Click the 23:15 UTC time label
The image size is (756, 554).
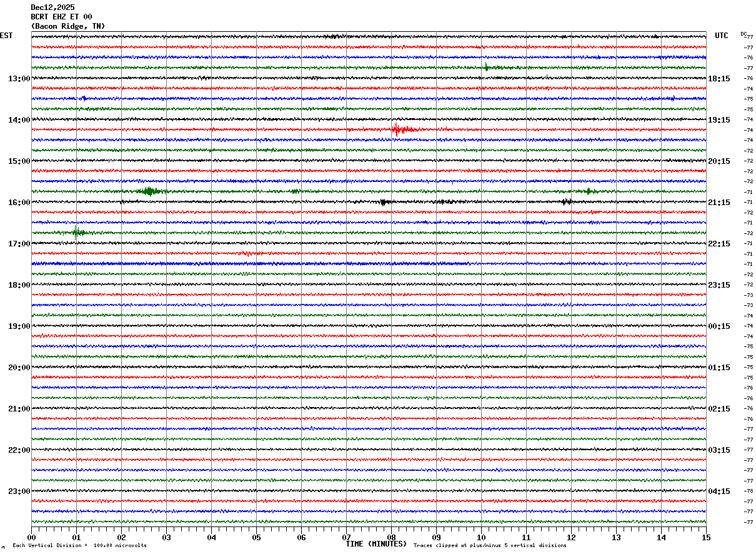(x=719, y=285)
